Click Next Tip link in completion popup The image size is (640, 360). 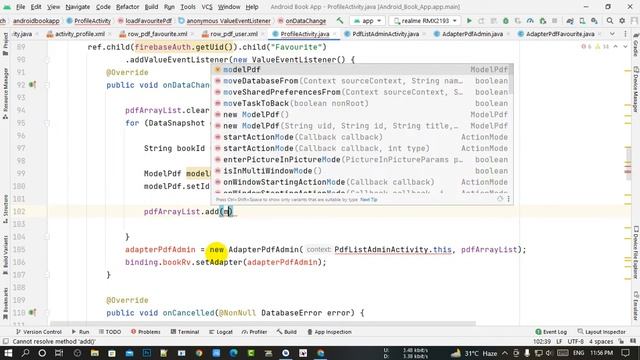[369, 200]
